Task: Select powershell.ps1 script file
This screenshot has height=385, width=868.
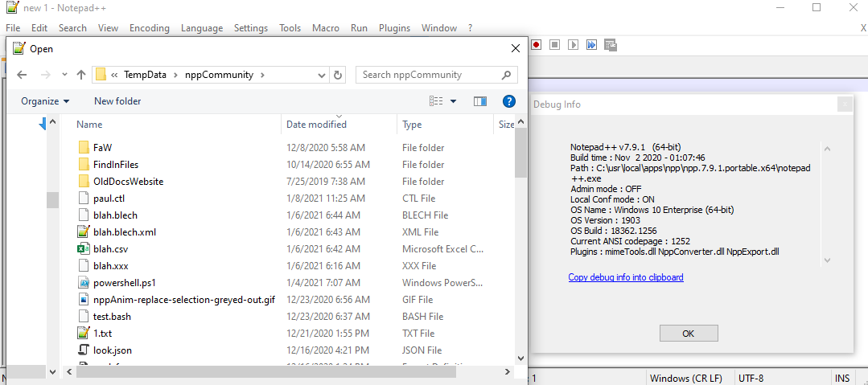Action: (125, 283)
